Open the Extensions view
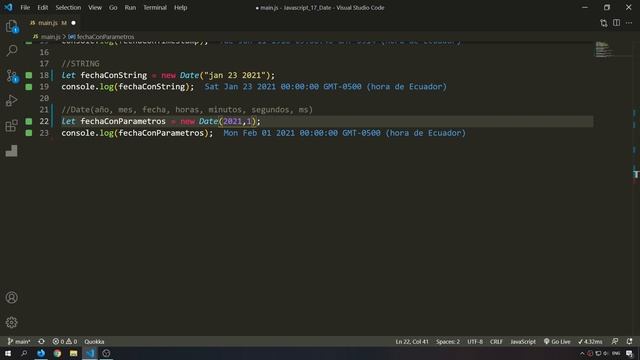 [11, 126]
